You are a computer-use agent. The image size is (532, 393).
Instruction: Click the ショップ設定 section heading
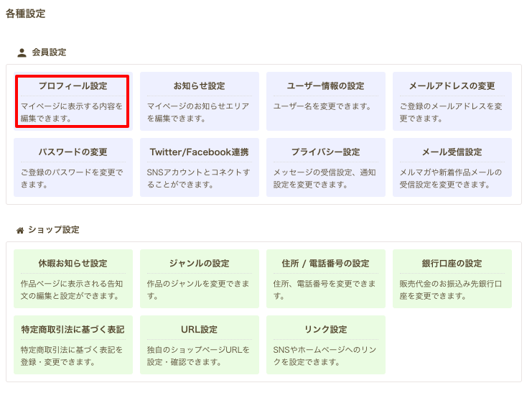click(x=54, y=230)
